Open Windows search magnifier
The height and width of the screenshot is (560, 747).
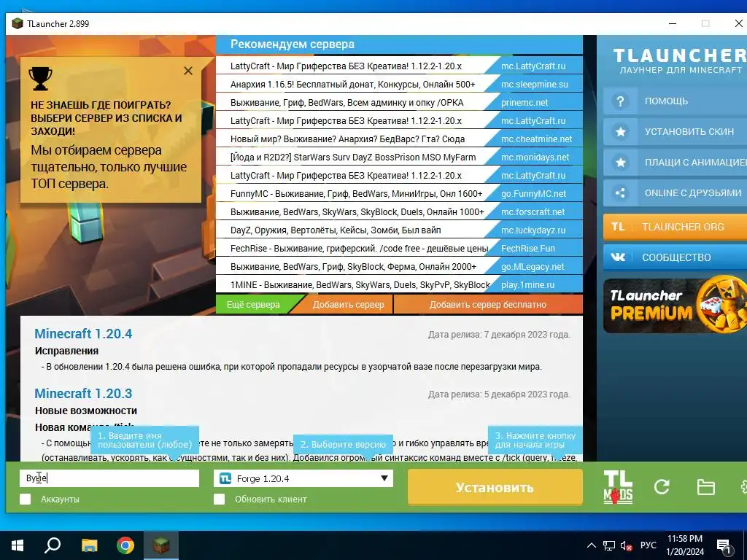click(x=53, y=545)
